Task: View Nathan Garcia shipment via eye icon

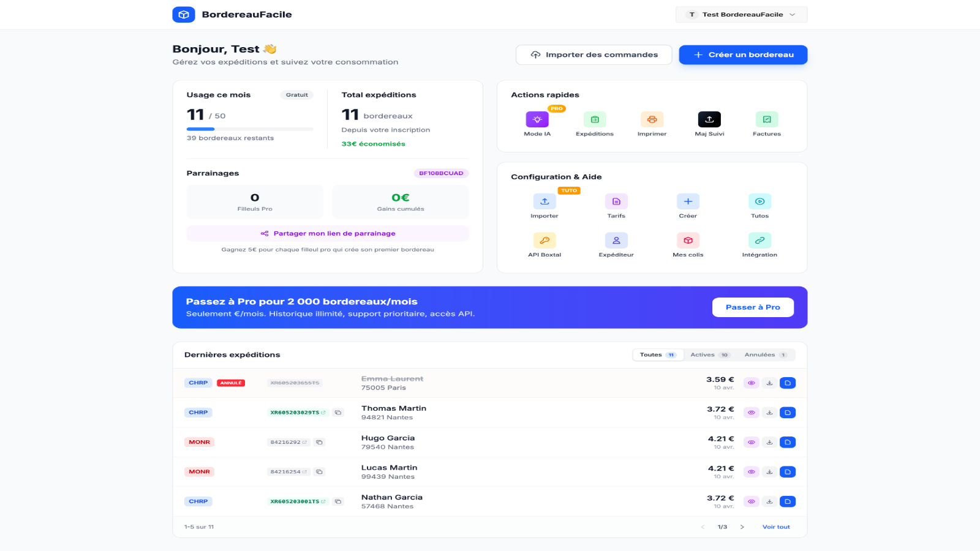Action: [x=752, y=501]
